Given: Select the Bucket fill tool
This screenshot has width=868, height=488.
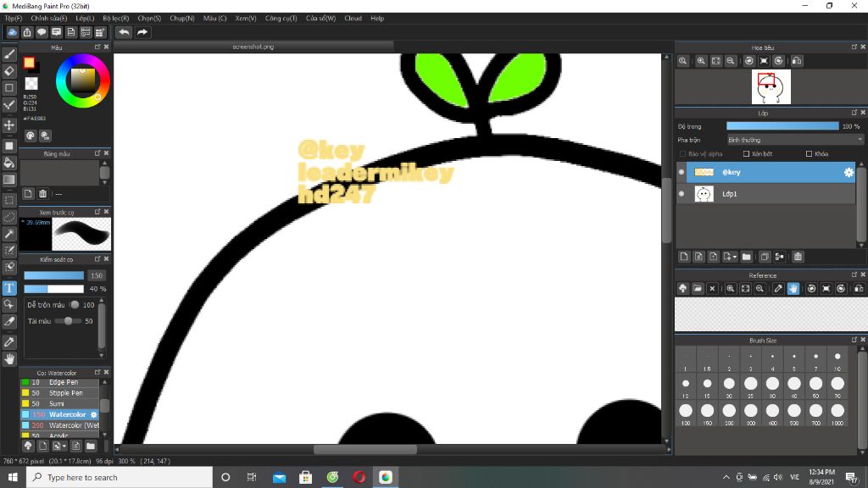Looking at the screenshot, I should click(9, 163).
